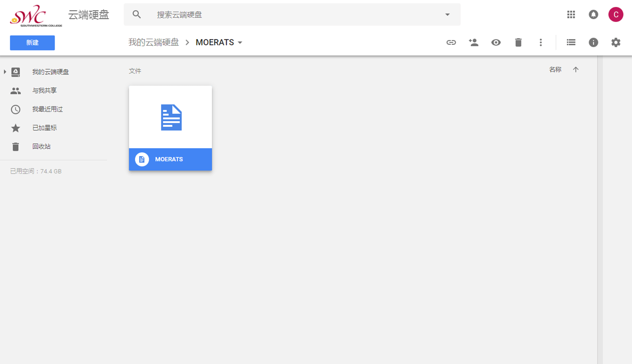Expand the search options dropdown arrow
The image size is (632, 364).
(x=447, y=14)
